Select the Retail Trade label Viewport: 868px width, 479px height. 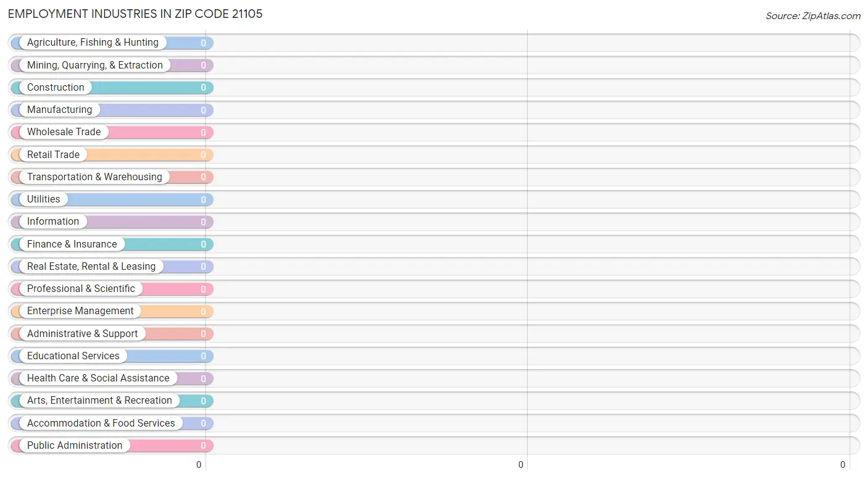point(53,154)
